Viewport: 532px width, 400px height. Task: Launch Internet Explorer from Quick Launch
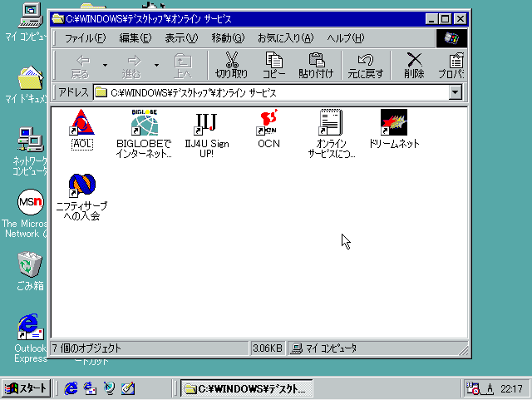pyautogui.click(x=71, y=388)
